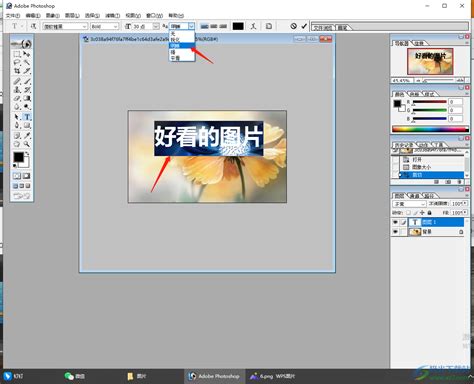Open the layer blend mode dropdown
Screen dimensions: 474x384
tap(409, 203)
